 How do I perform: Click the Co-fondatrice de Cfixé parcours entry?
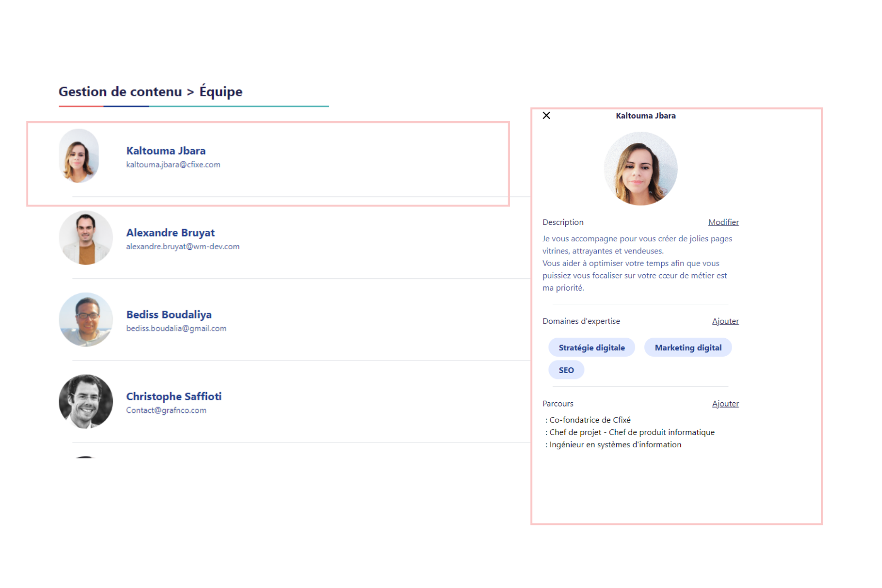[x=589, y=420]
